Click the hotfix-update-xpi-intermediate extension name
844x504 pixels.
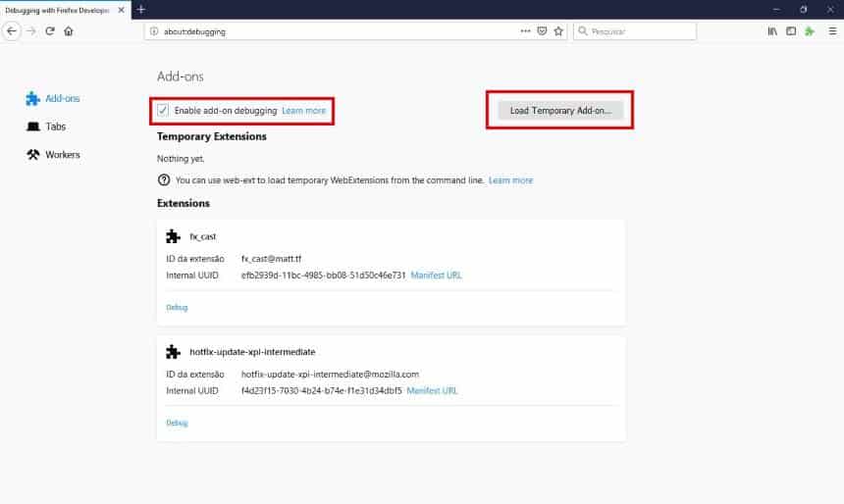point(252,352)
